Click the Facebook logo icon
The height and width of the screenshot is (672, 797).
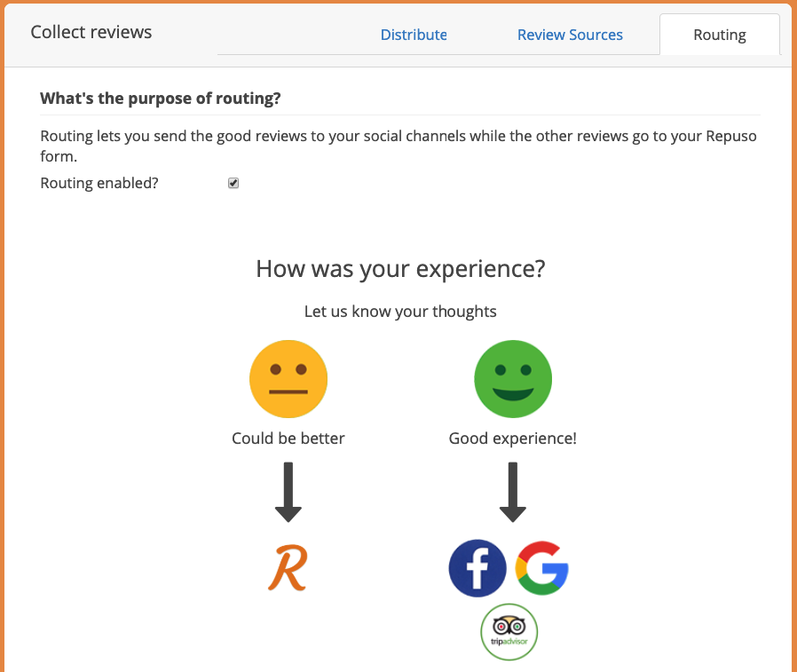point(477,568)
